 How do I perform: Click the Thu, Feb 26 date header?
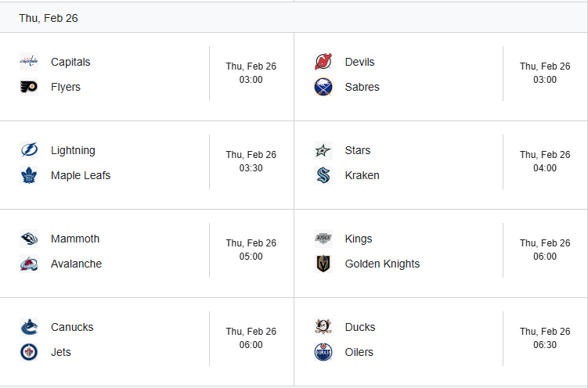(49, 18)
